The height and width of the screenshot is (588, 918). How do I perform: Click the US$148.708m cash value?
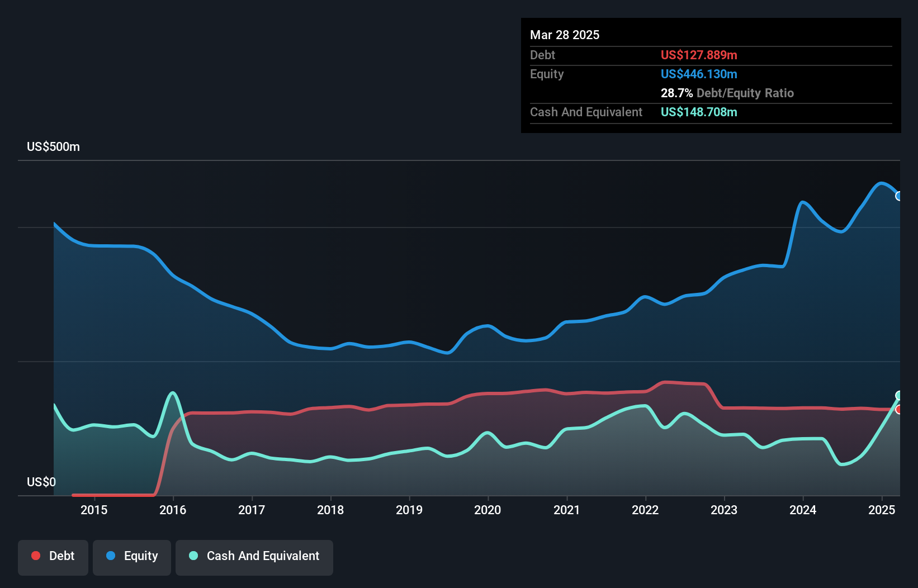tap(699, 112)
